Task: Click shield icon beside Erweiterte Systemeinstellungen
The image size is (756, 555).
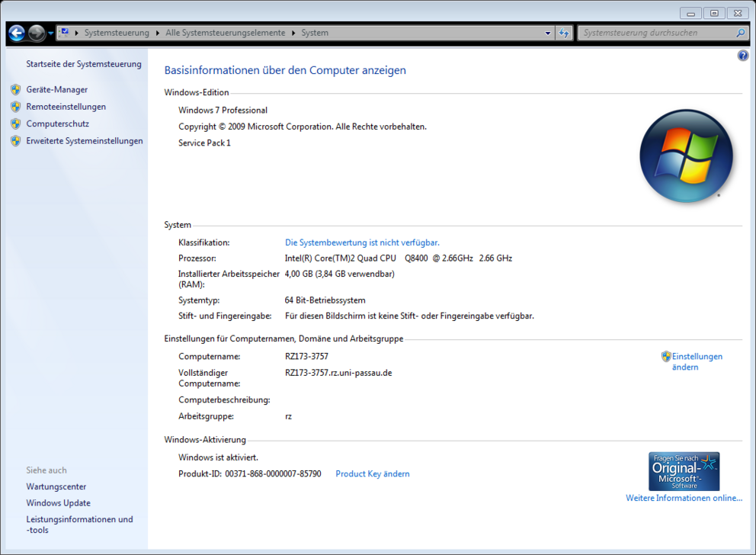Action: pyautogui.click(x=16, y=141)
